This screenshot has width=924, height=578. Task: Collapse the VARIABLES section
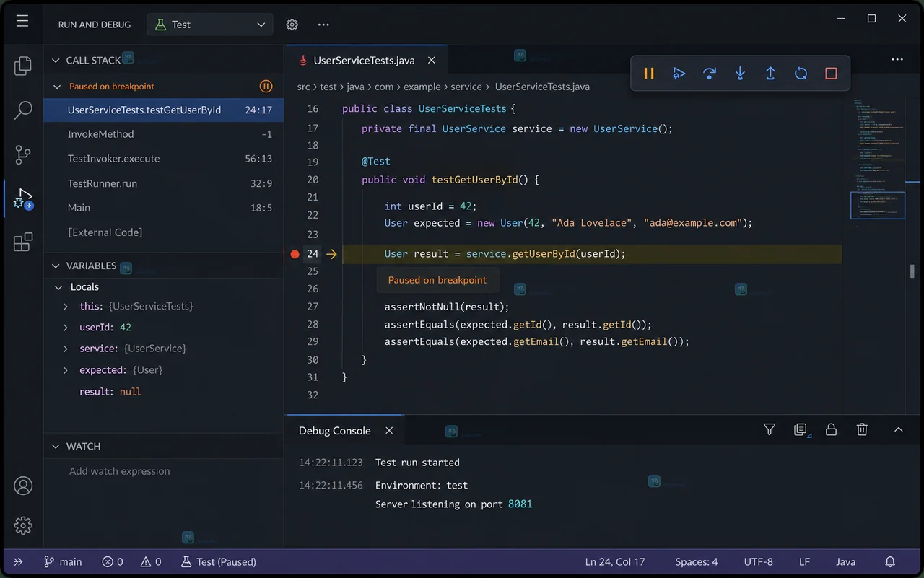point(56,266)
